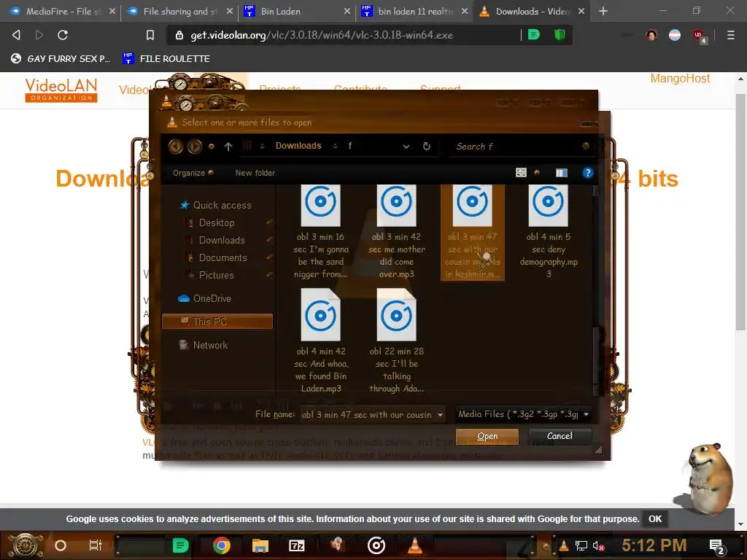Go back in the file dialog
Image resolution: width=747 pixels, height=560 pixels.
(176, 146)
